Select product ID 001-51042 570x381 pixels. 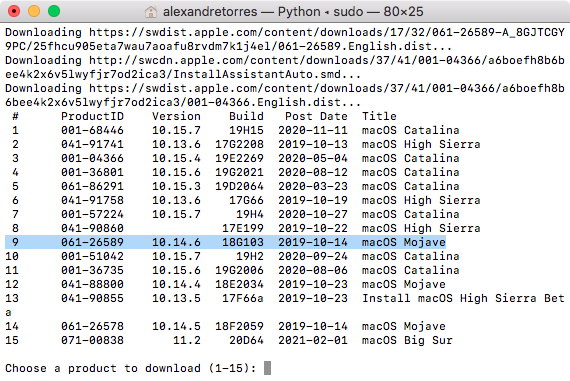92,256
